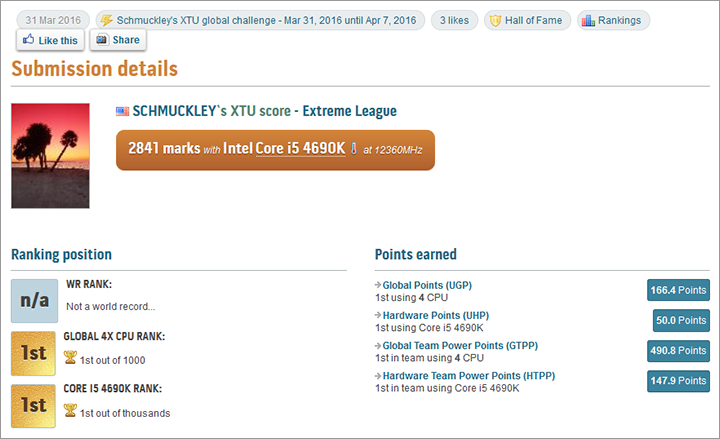This screenshot has height=439, width=720.
Task: View the 3 likes tag
Action: tap(454, 20)
